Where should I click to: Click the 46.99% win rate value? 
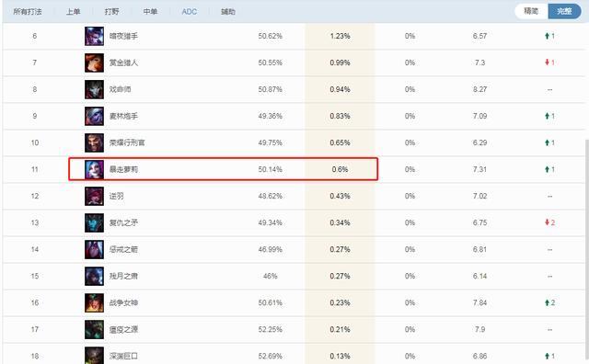click(270, 249)
